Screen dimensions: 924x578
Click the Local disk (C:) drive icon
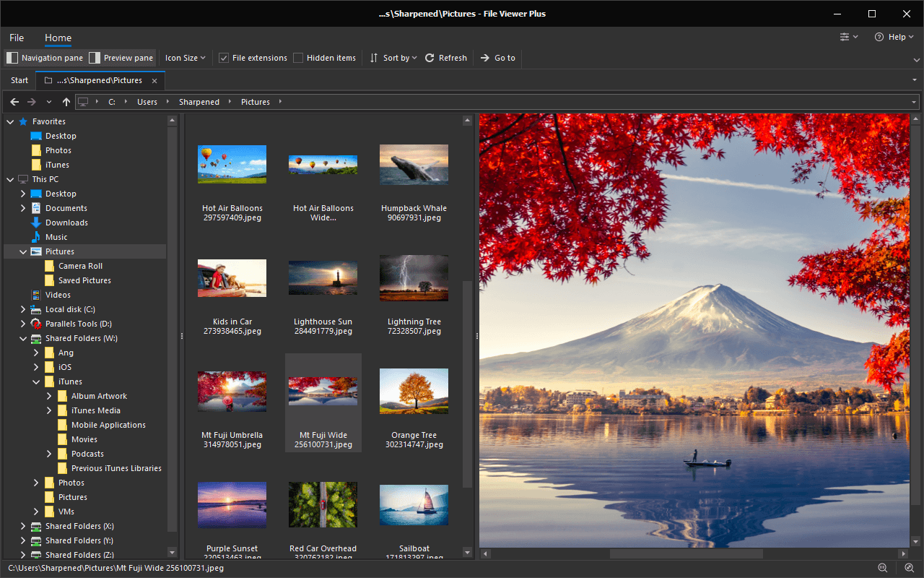[x=36, y=309]
